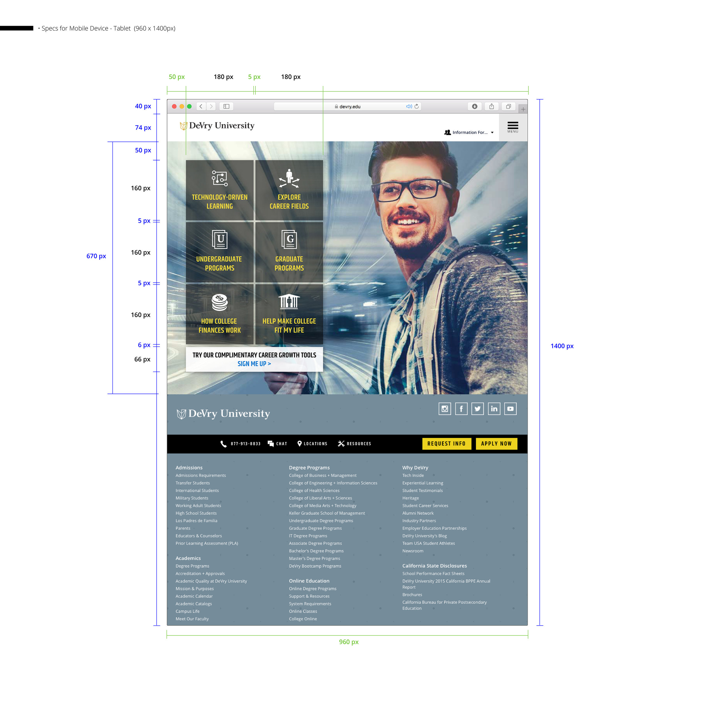Open the YouTube icon in the footer

point(510,409)
